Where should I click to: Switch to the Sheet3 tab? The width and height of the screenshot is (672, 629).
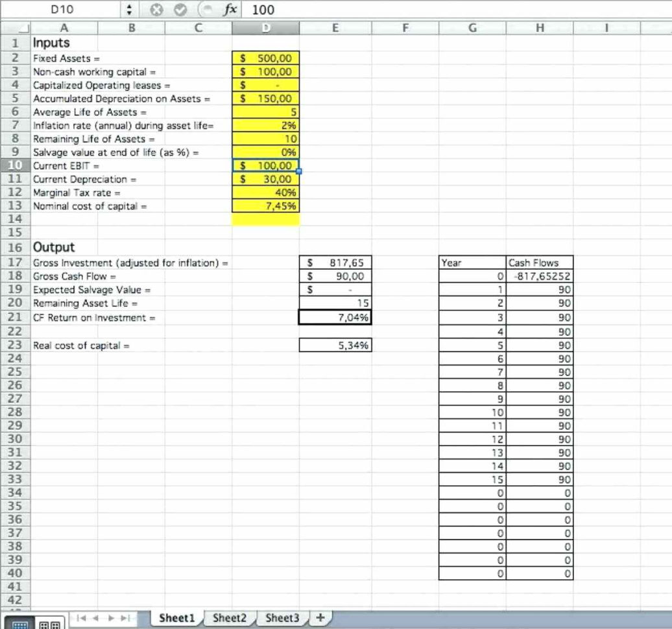tap(282, 618)
